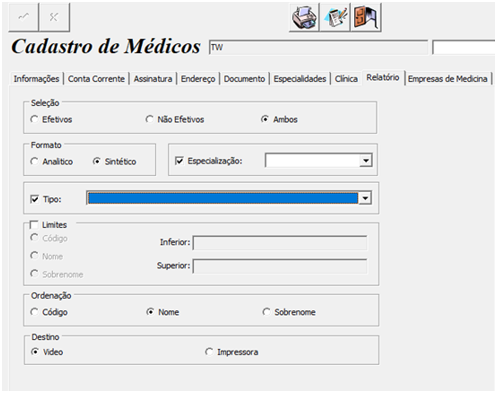Expand the Especialização dropdown arrow
Viewport: 496px width, 393px height.
click(x=366, y=161)
